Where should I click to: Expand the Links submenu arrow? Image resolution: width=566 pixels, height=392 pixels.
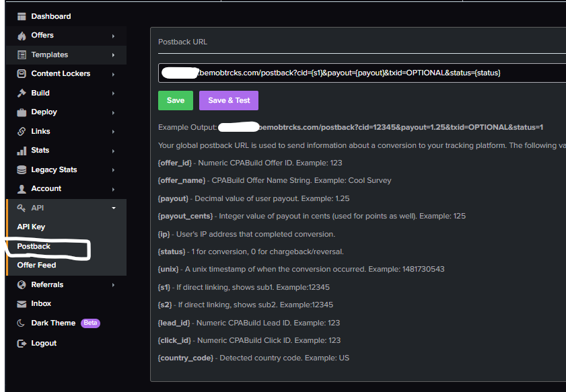click(x=113, y=132)
